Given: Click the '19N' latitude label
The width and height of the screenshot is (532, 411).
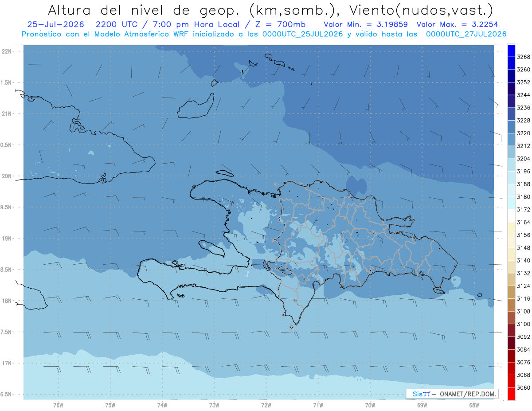Looking at the screenshot, I should [x=7, y=239].
